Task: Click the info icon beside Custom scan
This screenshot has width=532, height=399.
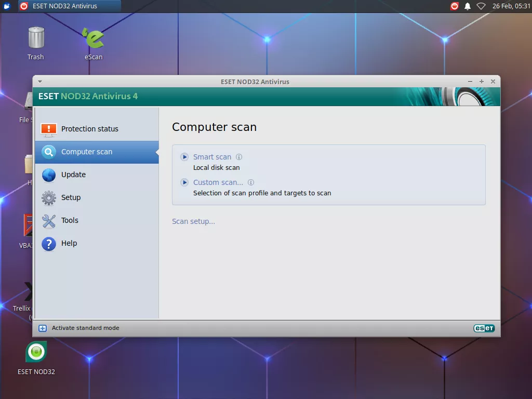Action: pyautogui.click(x=251, y=182)
